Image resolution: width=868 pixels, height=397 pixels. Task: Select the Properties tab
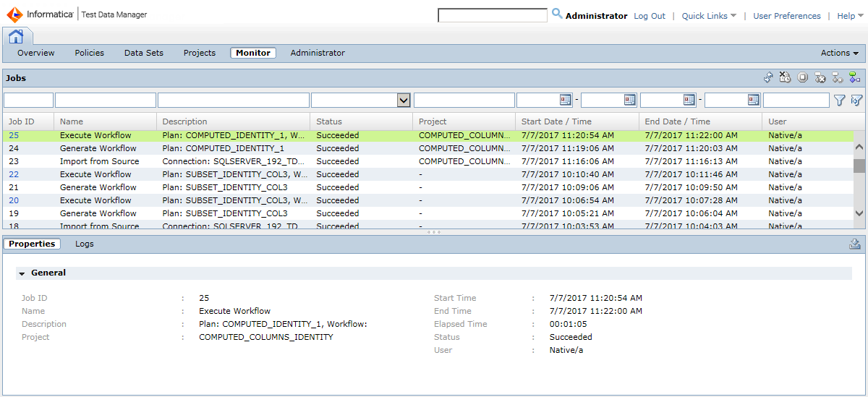pyautogui.click(x=32, y=244)
